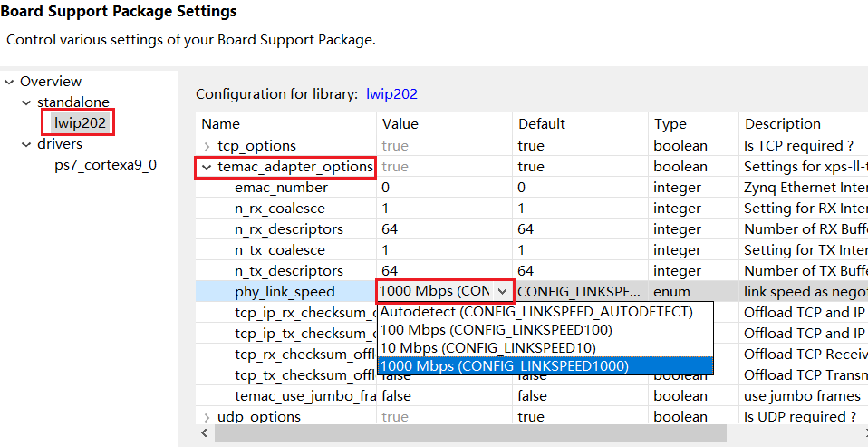Select lwip202 in the library tree
The width and height of the screenshot is (868, 447).
pyautogui.click(x=79, y=123)
